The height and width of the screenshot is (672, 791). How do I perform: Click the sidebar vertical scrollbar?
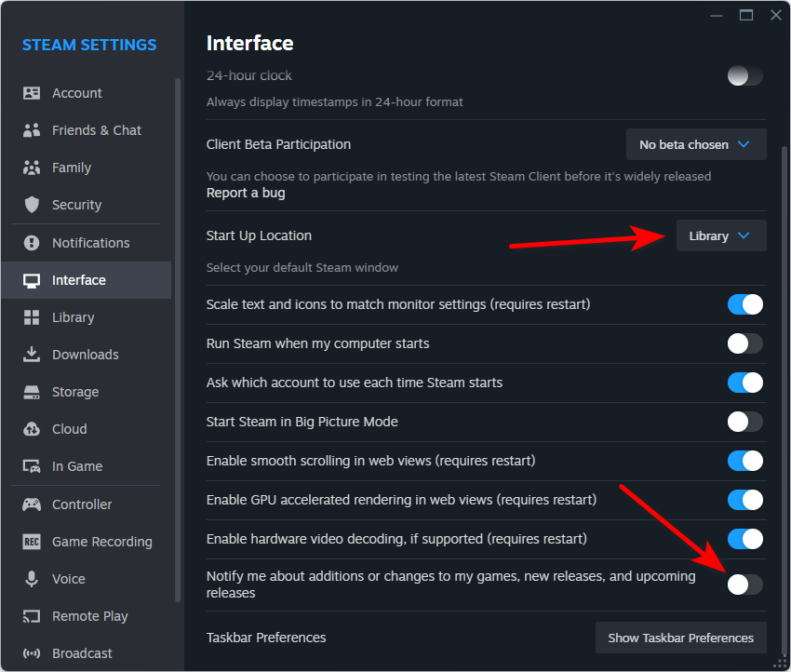pyautogui.click(x=178, y=340)
